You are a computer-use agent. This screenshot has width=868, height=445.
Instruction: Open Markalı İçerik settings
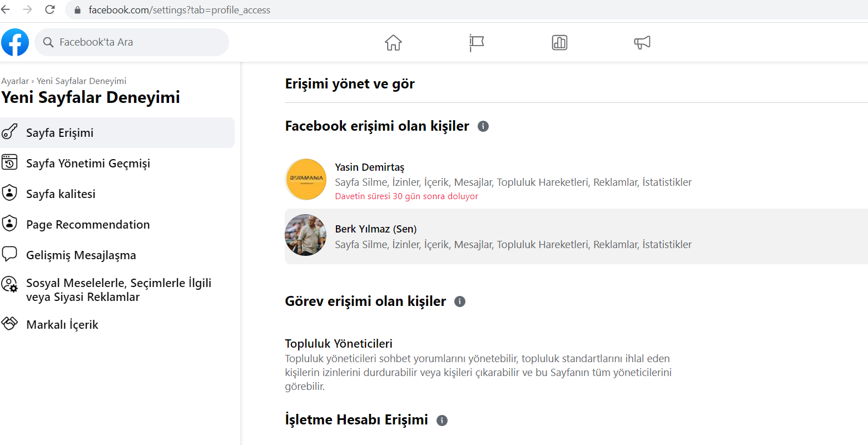point(117,324)
